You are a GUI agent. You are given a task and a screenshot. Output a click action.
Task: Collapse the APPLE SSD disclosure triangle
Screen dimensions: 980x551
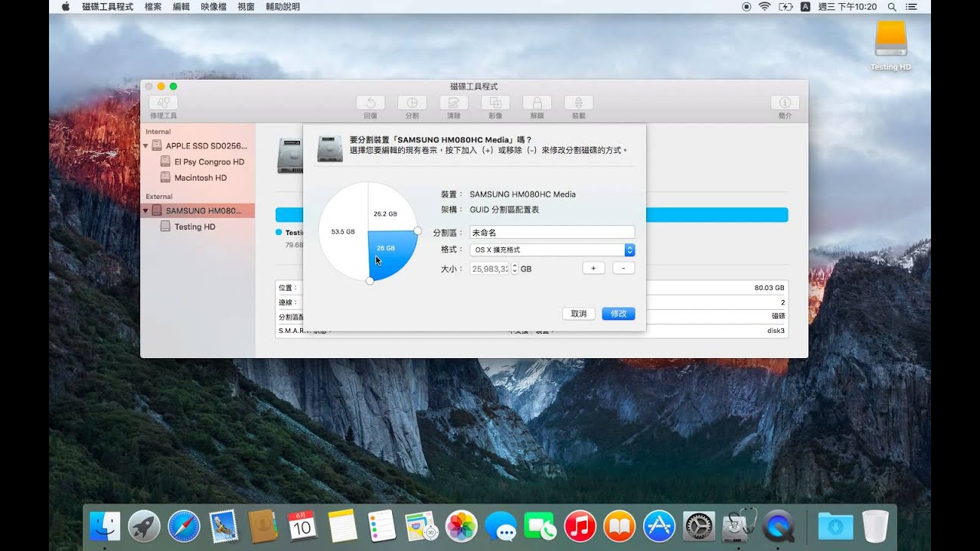click(145, 145)
